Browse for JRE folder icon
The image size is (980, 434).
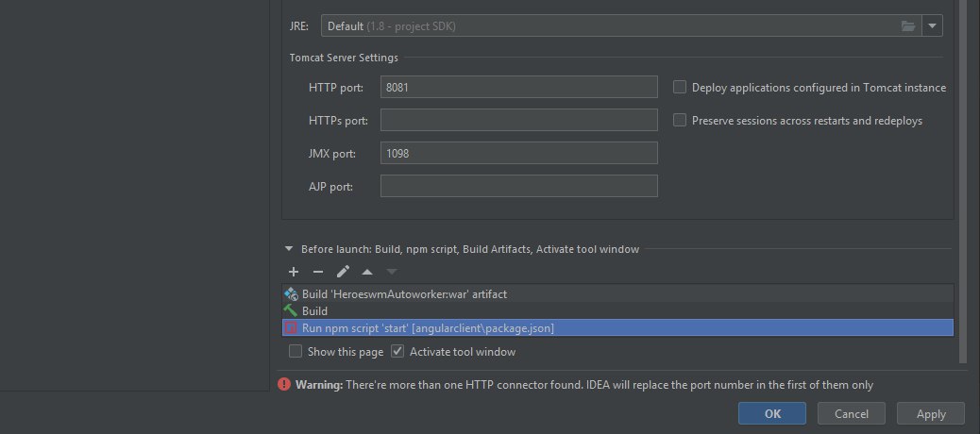[x=908, y=26]
